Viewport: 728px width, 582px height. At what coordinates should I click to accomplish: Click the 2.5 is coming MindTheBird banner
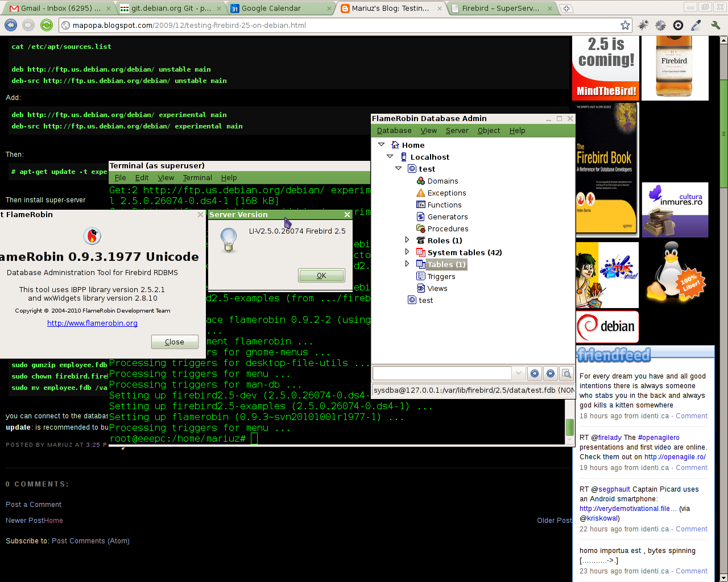coord(606,68)
